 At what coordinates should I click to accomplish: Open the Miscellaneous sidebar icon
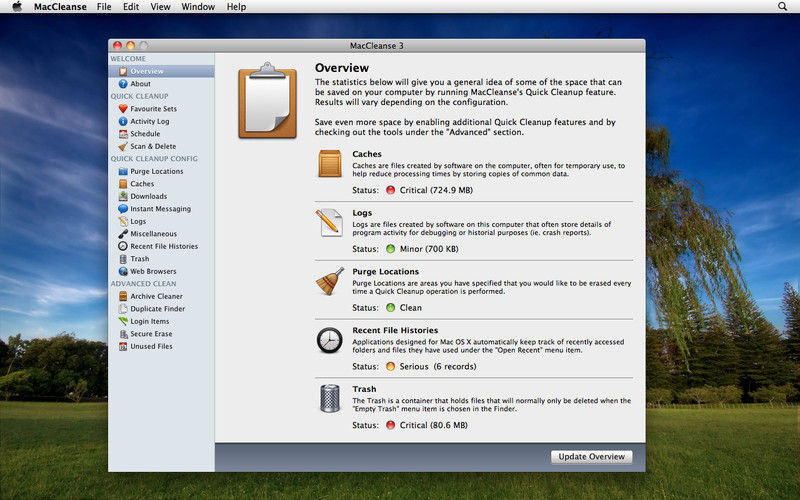tap(123, 234)
